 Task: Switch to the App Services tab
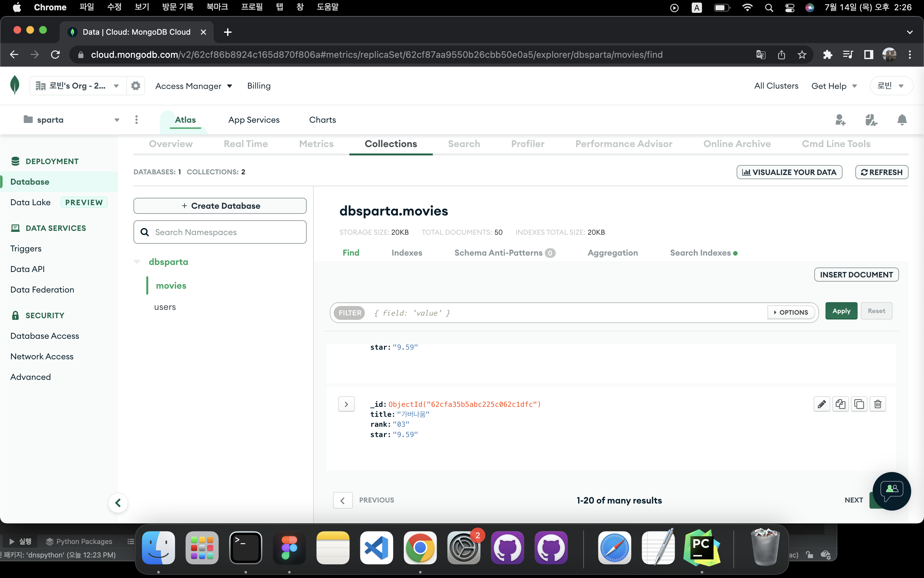click(x=254, y=120)
